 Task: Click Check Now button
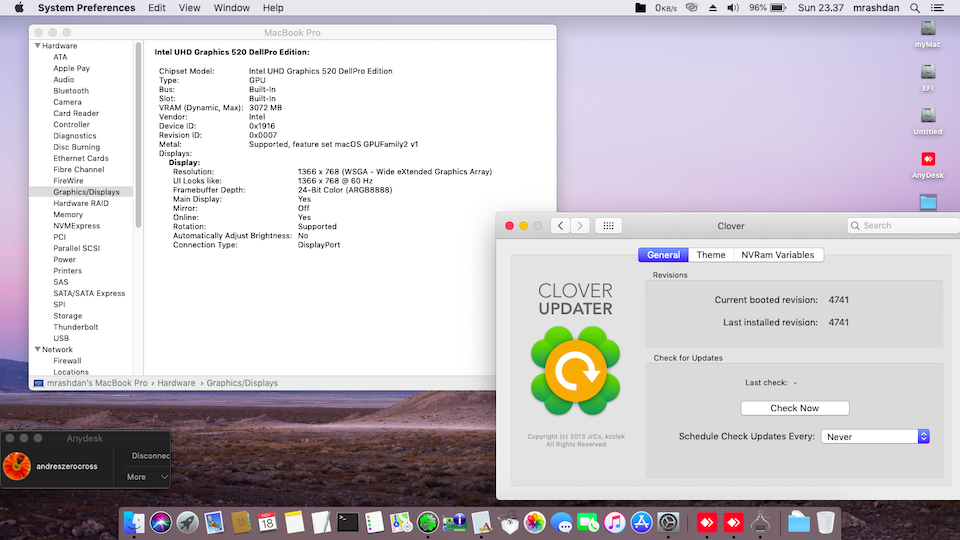795,408
